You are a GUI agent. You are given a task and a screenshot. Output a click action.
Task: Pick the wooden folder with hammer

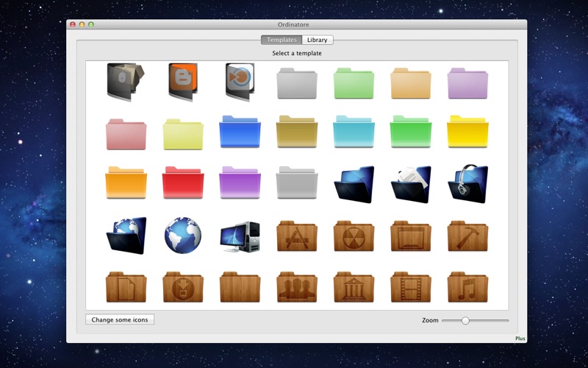pos(467,236)
